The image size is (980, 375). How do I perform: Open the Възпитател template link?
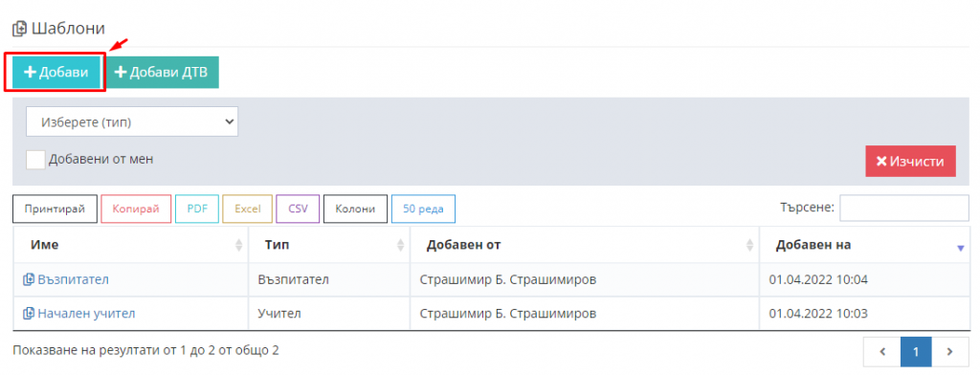73,280
